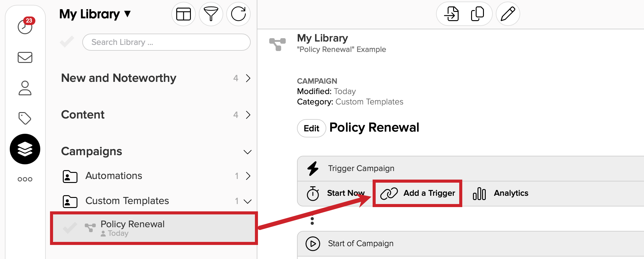Toggle the select-all checkmark beside search
Viewport: 644px width, 259px height.
coord(67,42)
